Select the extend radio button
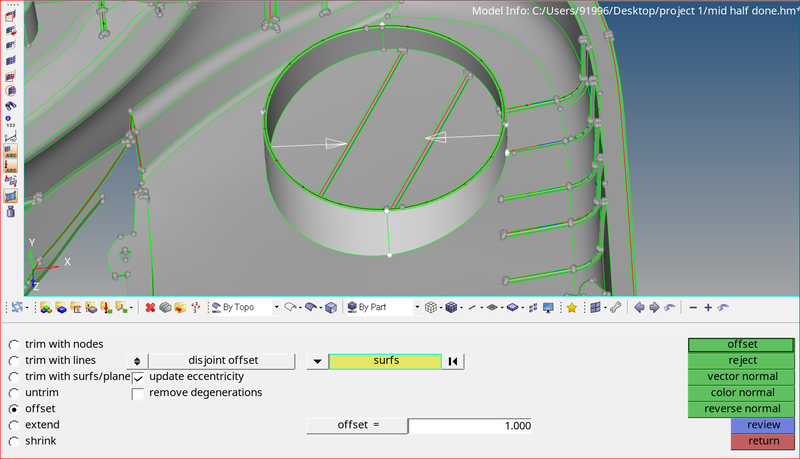Screen dimensions: 800x459 14,425
